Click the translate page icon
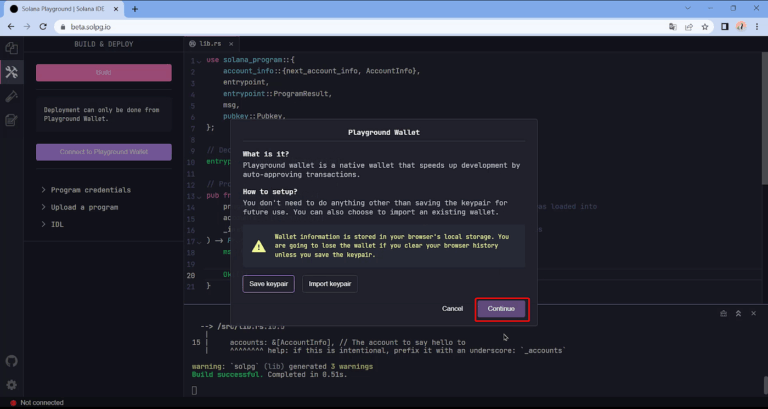Image resolution: width=768 pixels, height=409 pixels. [673, 27]
